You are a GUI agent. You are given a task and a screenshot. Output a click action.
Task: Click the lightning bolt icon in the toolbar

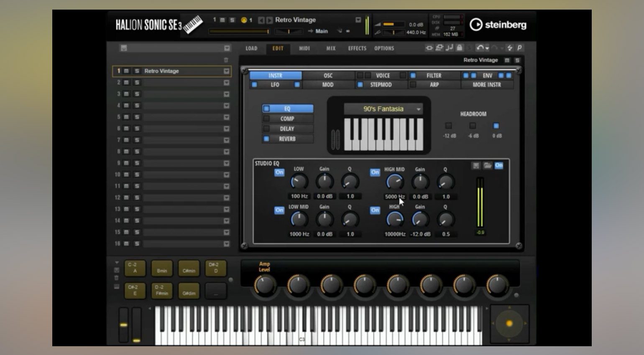pos(510,48)
